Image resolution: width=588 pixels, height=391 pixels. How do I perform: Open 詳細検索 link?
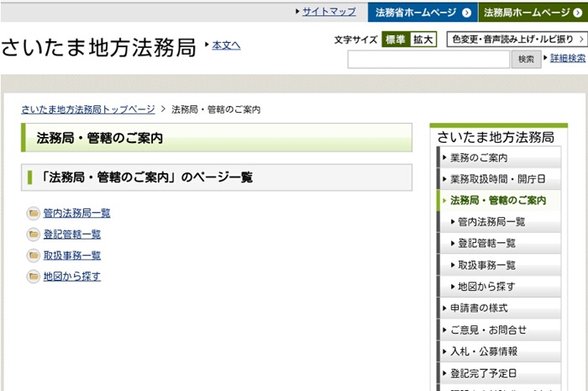(568, 58)
